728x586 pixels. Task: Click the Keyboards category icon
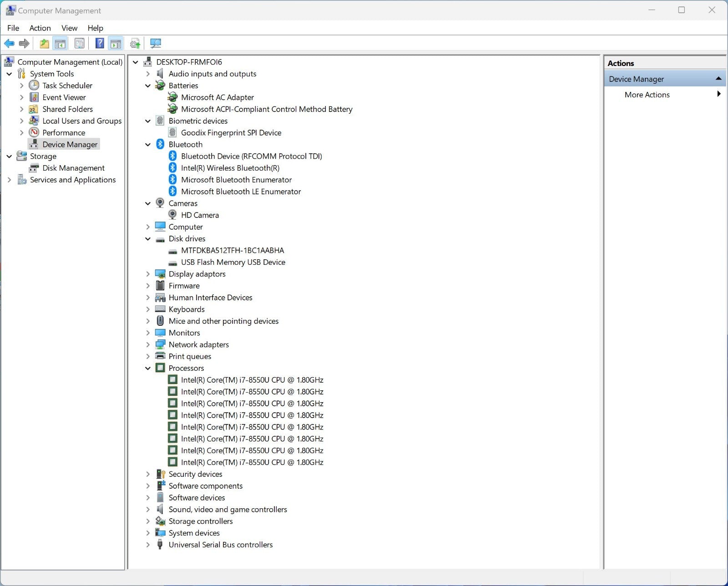[x=160, y=309]
